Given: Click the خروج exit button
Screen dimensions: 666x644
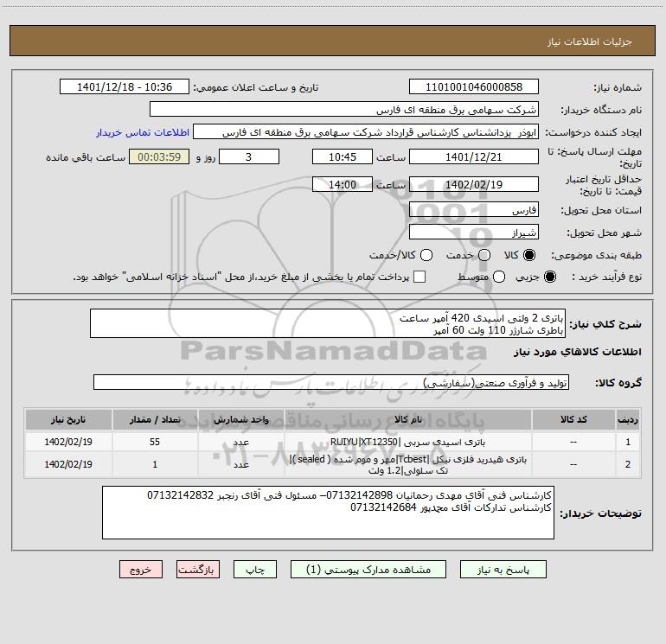Looking at the screenshot, I should pos(141,570).
